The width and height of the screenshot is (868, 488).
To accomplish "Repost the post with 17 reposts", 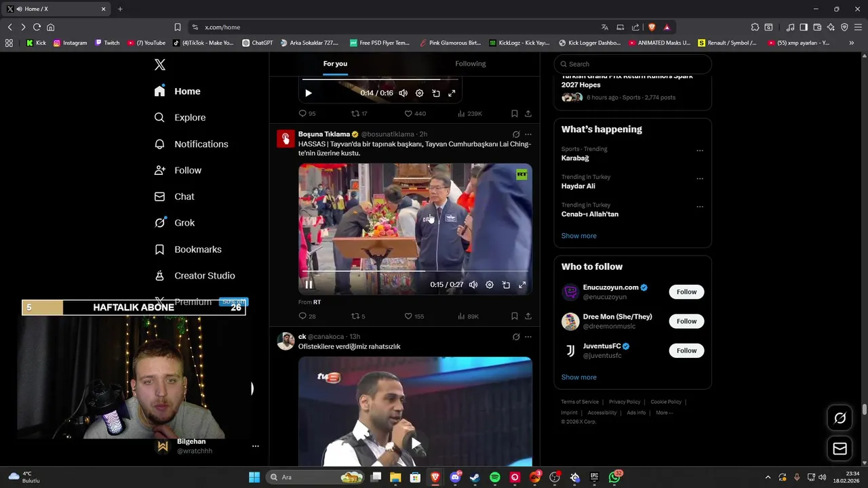I will (359, 113).
